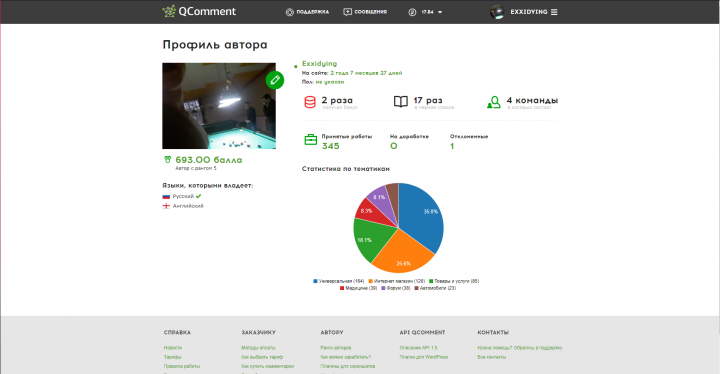720x374 pixels.
Task: Click the '17 раз' blacklist count
Action: coord(428,100)
